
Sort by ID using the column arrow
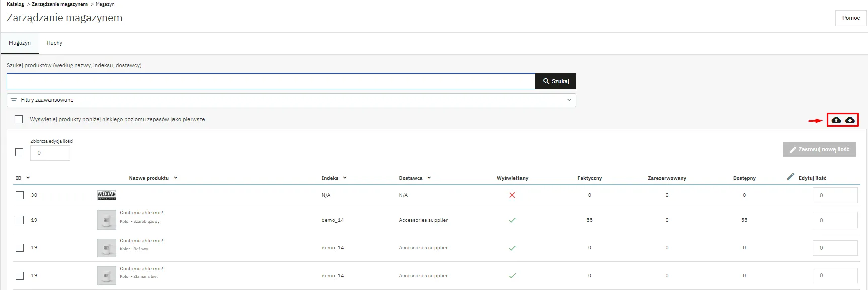[28, 178]
